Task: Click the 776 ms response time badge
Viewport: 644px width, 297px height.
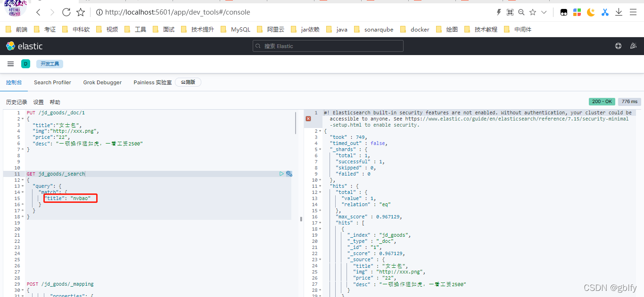Action: [x=629, y=101]
